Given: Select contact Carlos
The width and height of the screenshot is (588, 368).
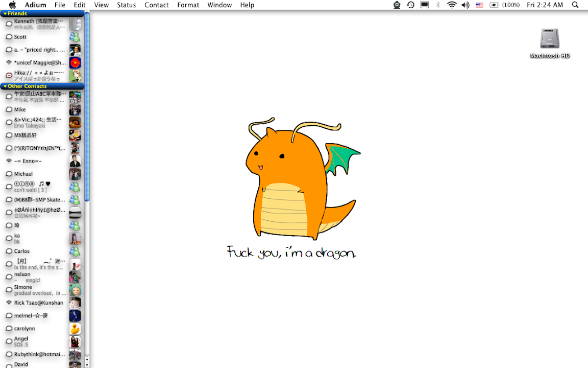Looking at the screenshot, I should tap(42, 251).
